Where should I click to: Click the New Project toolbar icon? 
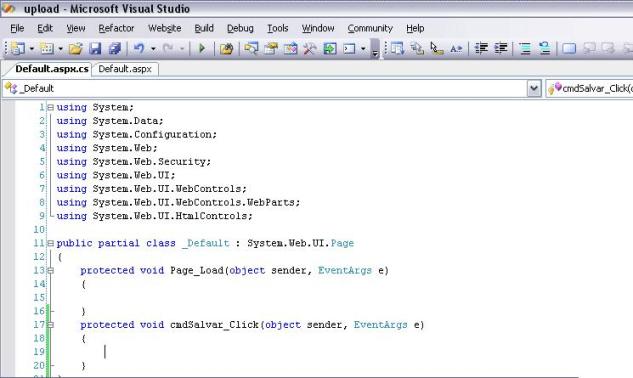pos(18,49)
